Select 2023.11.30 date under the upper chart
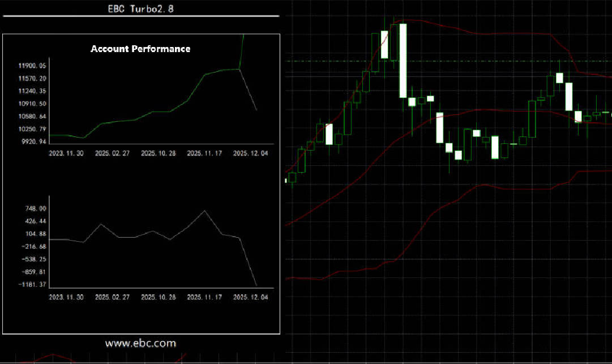This screenshot has height=364, width=612. click(x=66, y=153)
